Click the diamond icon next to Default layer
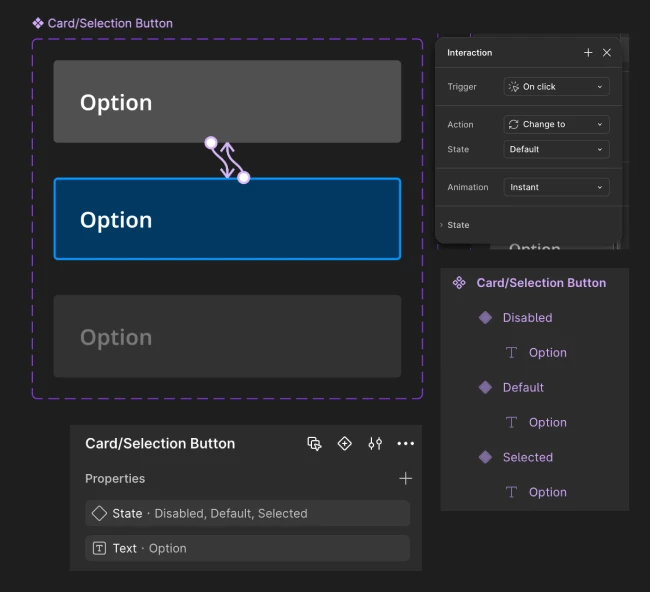The height and width of the screenshot is (592, 650). point(485,388)
